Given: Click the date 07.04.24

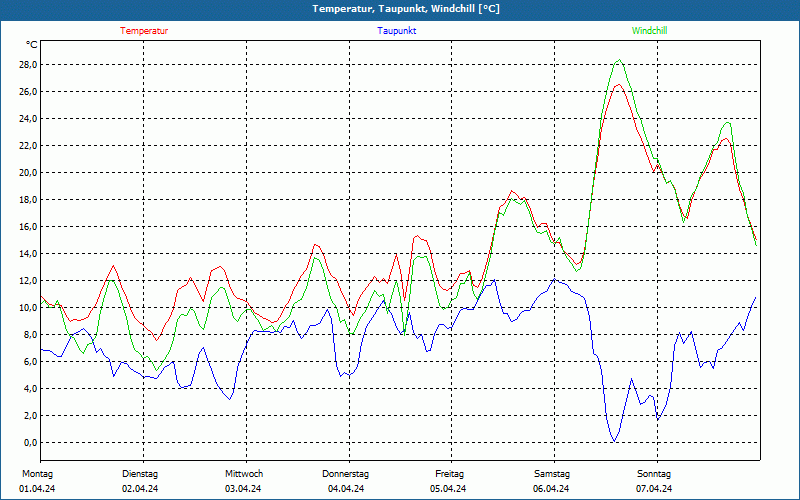Looking at the screenshot, I should (654, 489).
